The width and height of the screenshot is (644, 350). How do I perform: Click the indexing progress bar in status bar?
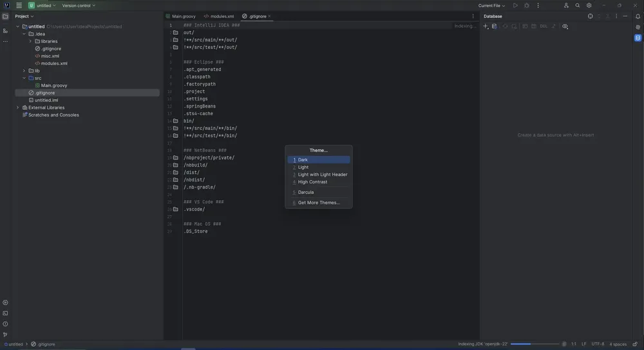click(x=535, y=344)
